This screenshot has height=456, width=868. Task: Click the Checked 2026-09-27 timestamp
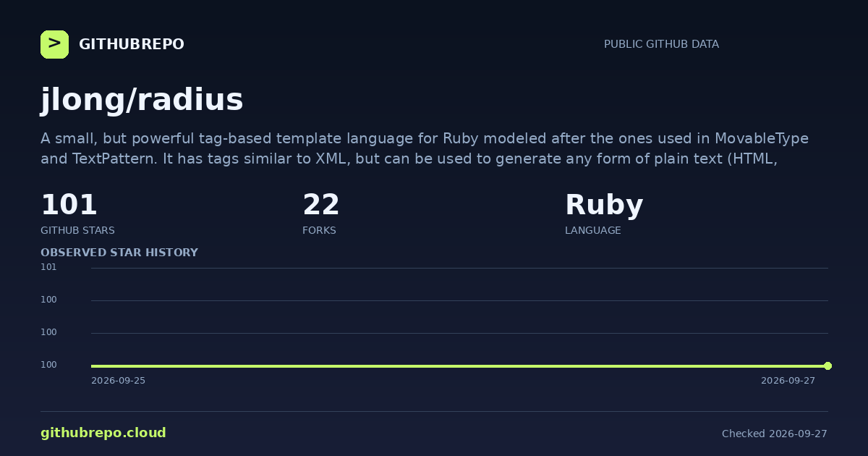tap(775, 434)
